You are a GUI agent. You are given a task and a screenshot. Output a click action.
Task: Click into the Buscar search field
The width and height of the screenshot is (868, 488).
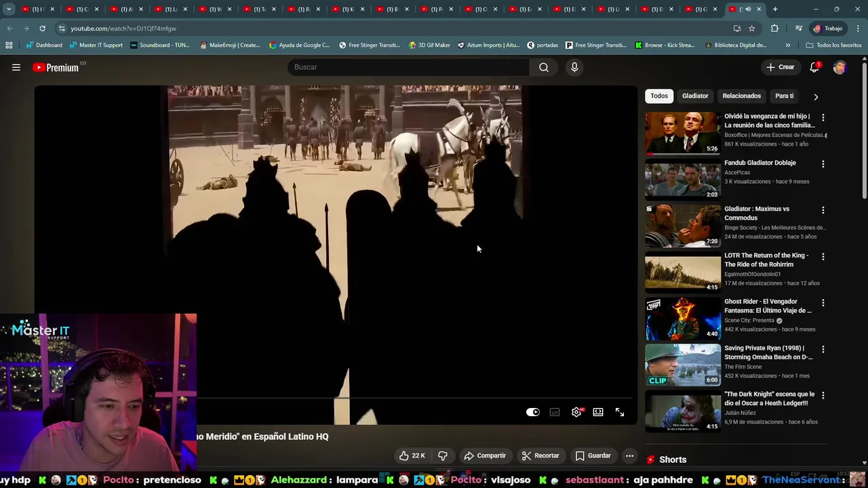pyautogui.click(x=409, y=67)
